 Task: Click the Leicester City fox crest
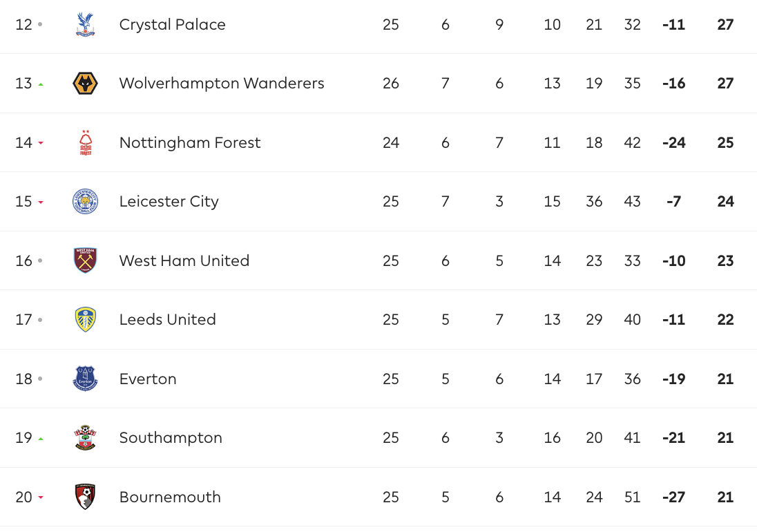85,202
